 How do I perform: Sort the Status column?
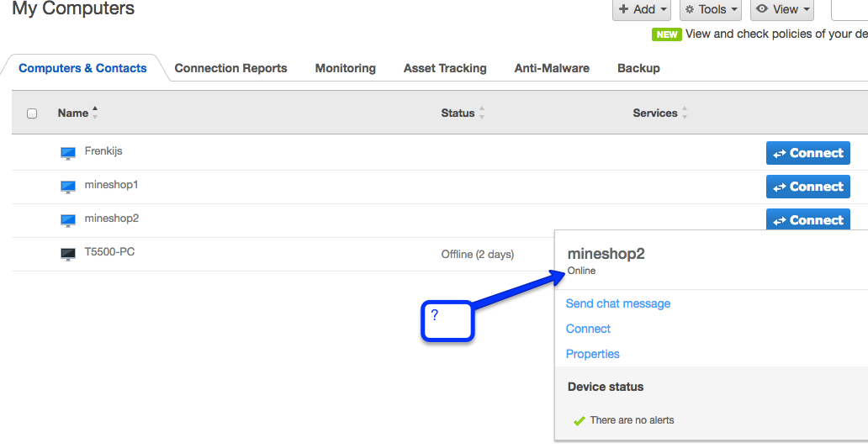[482, 113]
